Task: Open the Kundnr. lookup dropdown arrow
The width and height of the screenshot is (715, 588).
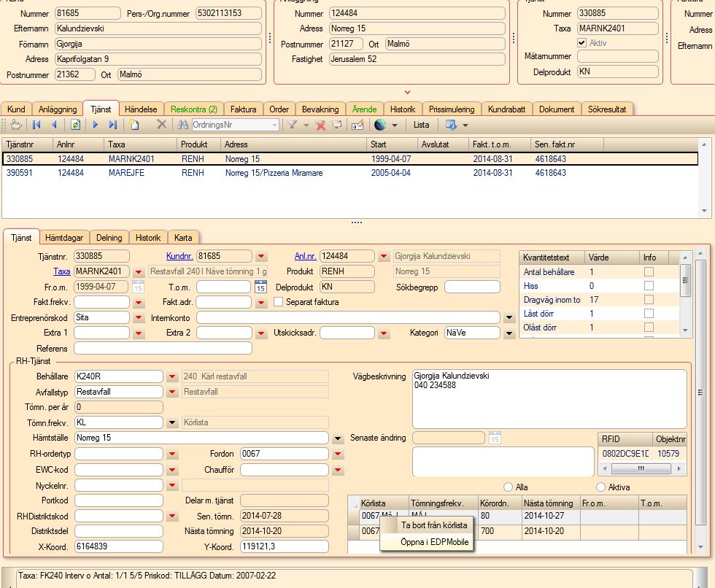Action: (261, 256)
